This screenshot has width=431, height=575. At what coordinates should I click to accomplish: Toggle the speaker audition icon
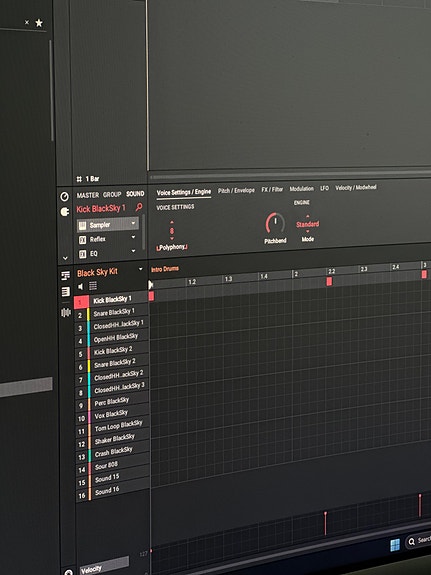(x=80, y=286)
